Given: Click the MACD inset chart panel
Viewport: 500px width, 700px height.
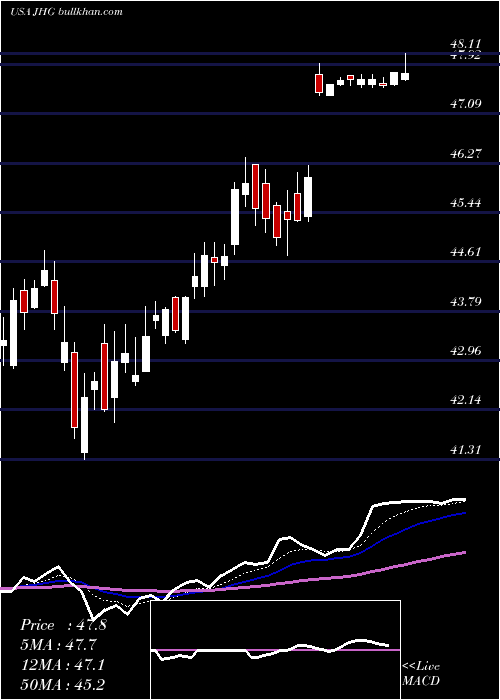Looking at the screenshot, I should (x=275, y=650).
